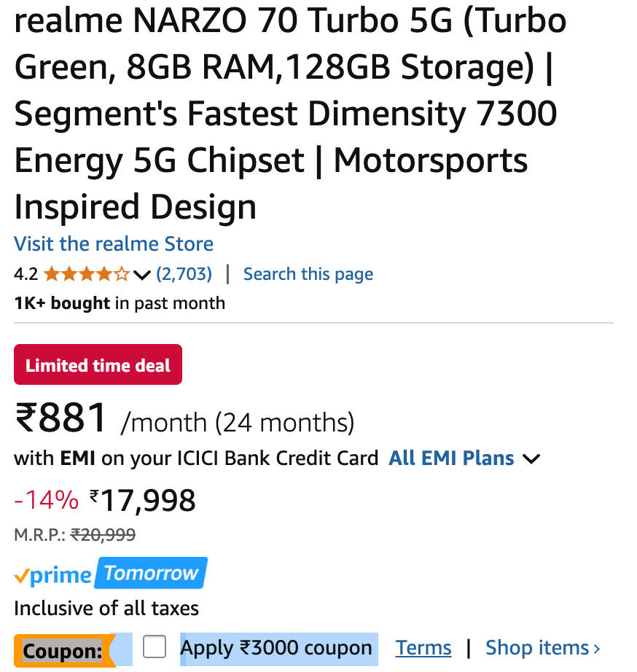Expand the rating breakdown chevron

click(143, 275)
